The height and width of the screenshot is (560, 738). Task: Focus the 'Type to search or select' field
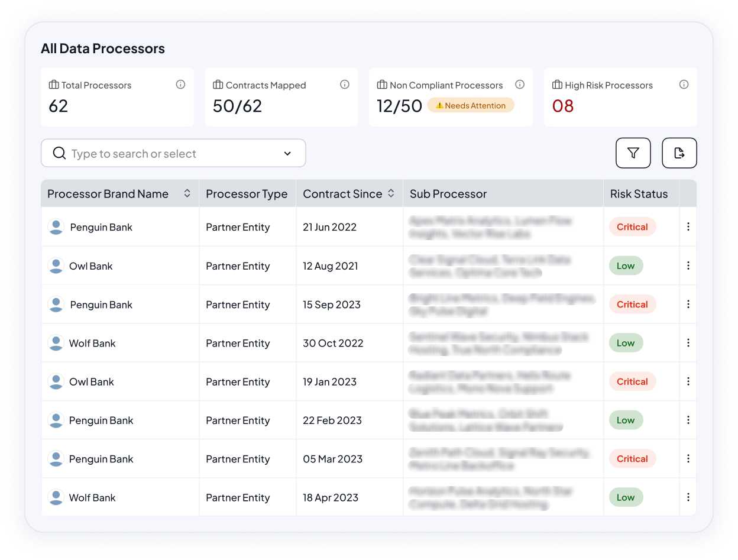coord(173,153)
